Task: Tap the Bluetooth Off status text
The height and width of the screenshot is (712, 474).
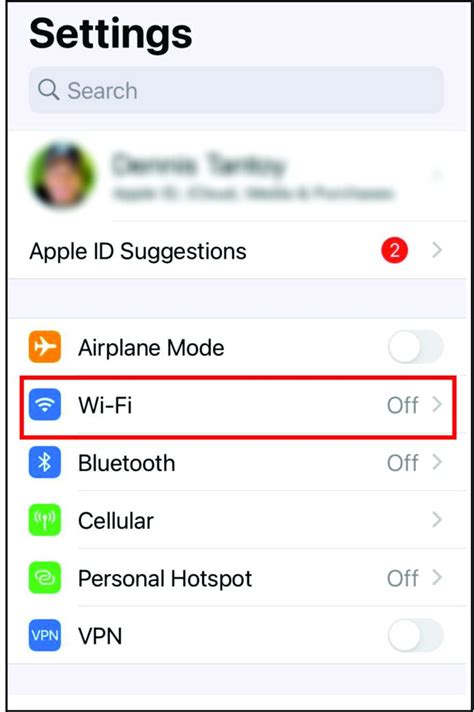Action: tap(403, 463)
